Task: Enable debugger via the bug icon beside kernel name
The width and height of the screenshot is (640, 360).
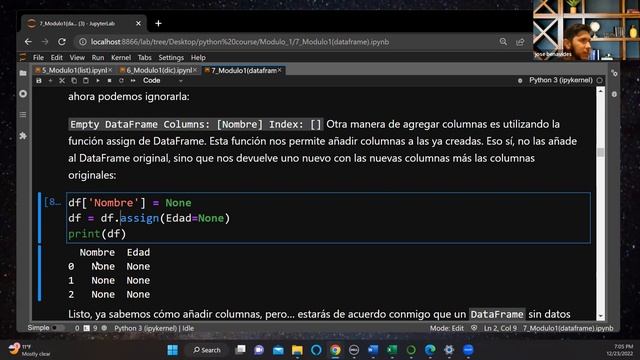Action: (520, 81)
